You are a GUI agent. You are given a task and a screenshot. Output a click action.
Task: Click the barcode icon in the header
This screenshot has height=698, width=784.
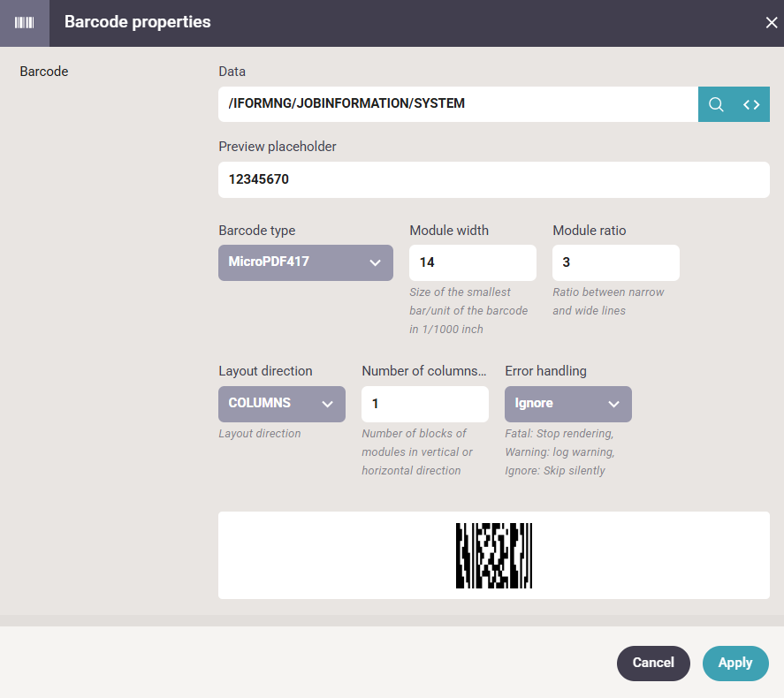coord(25,23)
